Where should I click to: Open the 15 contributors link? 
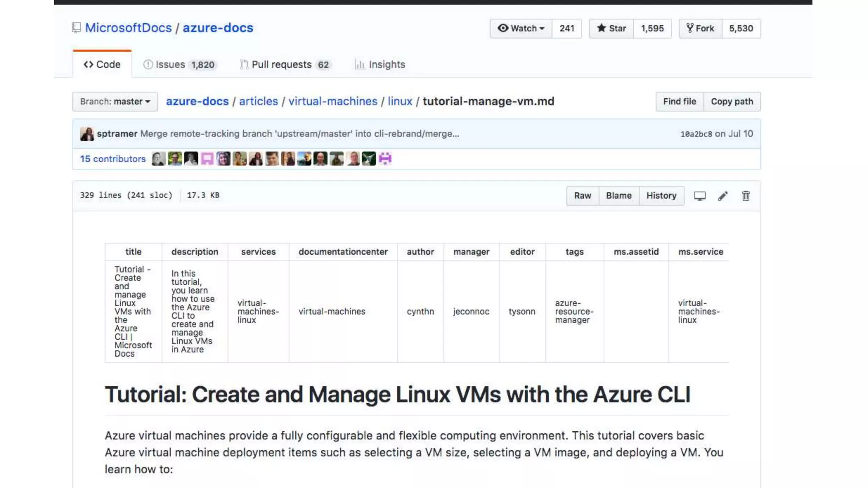click(113, 159)
